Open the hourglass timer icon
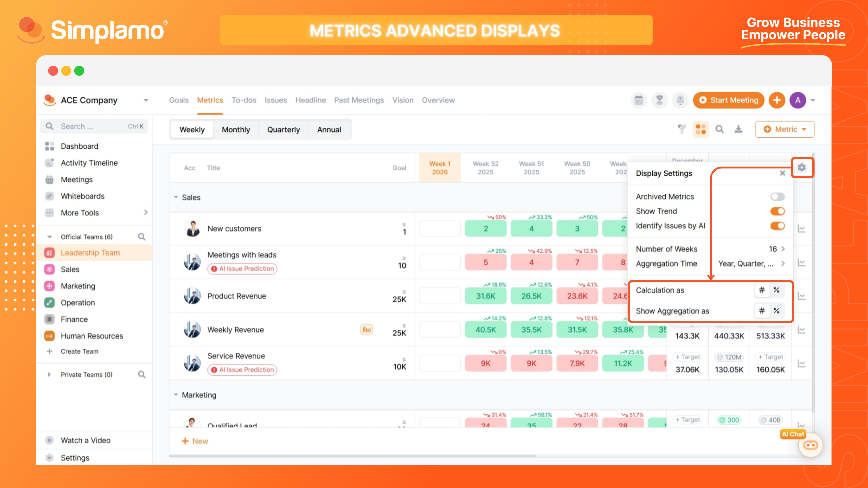Viewport: 868px width, 488px height. tap(659, 100)
